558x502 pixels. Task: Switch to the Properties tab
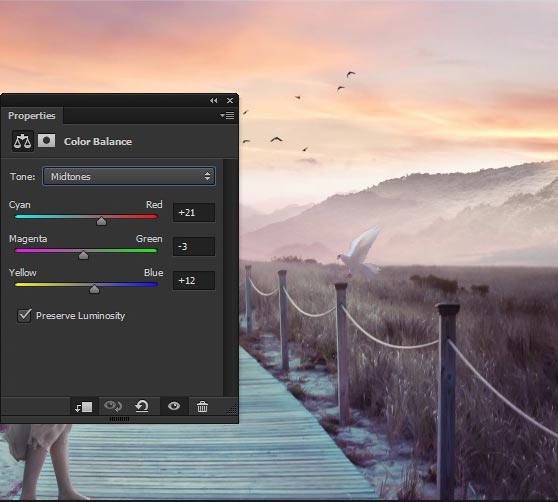[x=32, y=116]
